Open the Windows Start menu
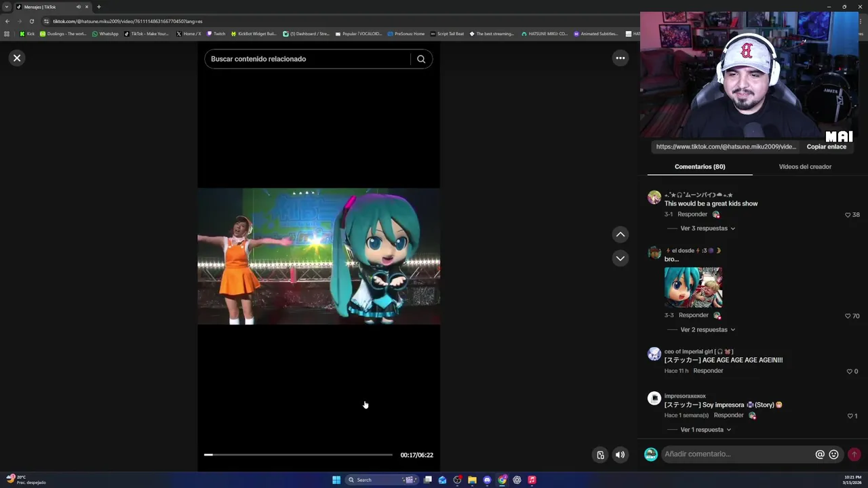The image size is (868, 488). (x=336, y=480)
